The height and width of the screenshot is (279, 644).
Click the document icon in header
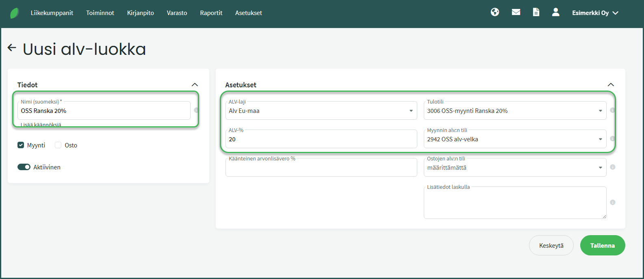pyautogui.click(x=536, y=12)
